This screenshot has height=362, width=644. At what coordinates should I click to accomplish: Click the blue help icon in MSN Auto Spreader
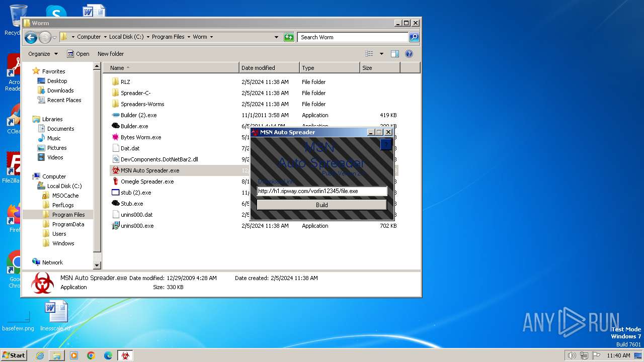click(385, 145)
